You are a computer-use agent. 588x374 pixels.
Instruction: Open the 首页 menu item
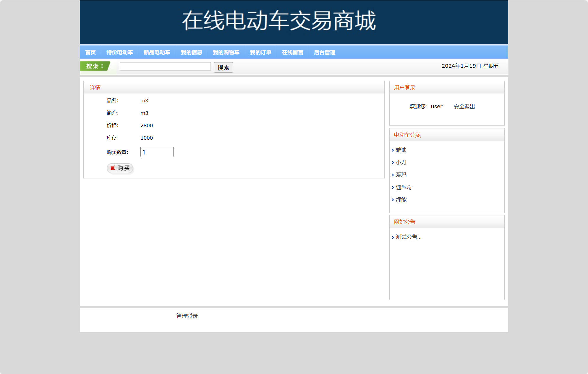coord(90,52)
